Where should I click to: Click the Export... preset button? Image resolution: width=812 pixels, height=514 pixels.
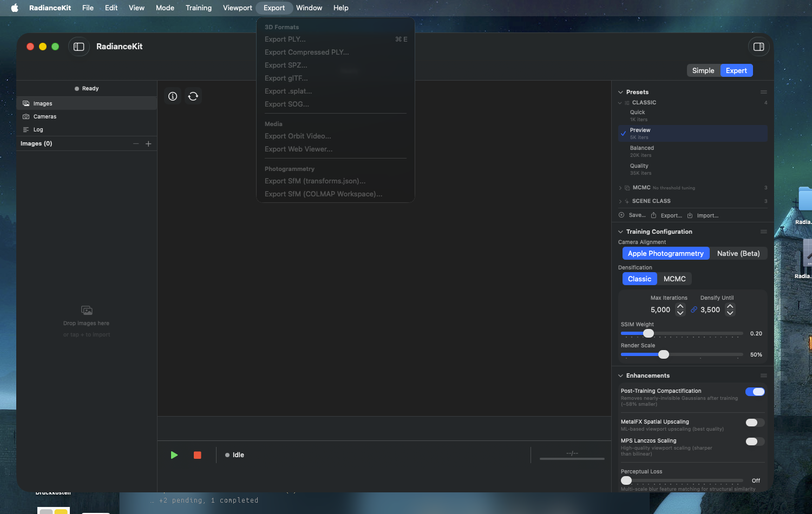(666, 215)
